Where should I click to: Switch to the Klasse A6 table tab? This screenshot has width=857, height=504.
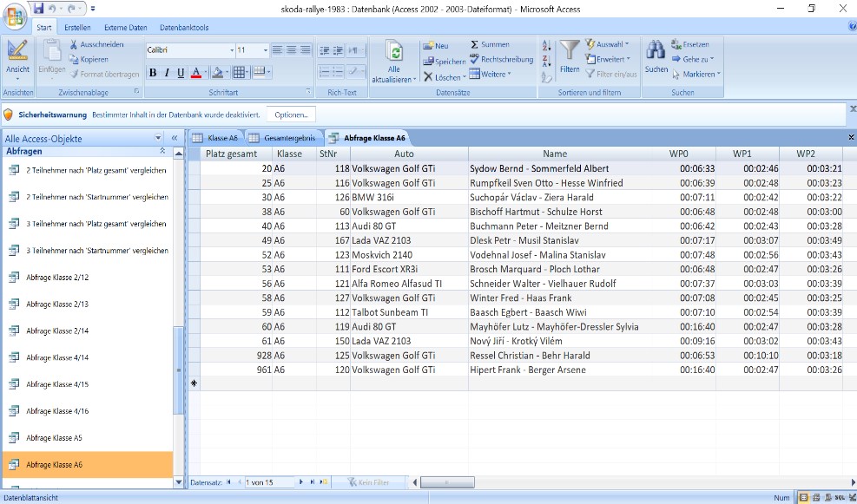[216, 138]
